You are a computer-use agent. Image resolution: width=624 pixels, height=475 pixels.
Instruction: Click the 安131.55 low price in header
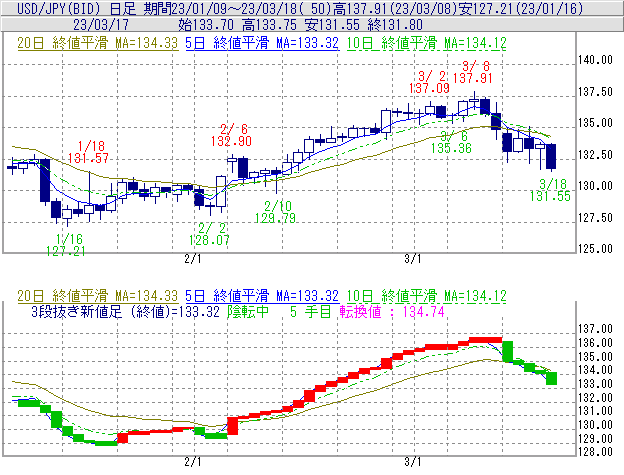click(333, 25)
